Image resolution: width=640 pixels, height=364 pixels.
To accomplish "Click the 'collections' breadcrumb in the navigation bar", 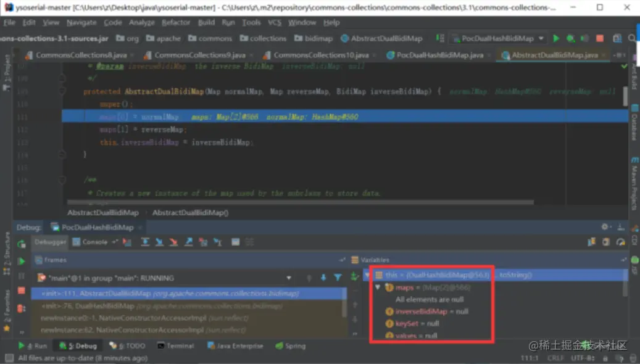I will click(264, 38).
